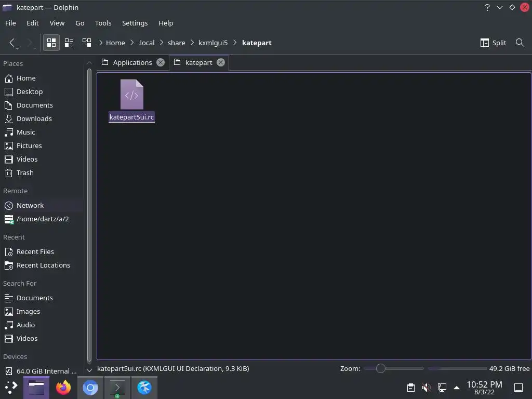The height and width of the screenshot is (399, 532).
Task: Expand chevron between kxmlgui5 and katepart
Action: 235,43
